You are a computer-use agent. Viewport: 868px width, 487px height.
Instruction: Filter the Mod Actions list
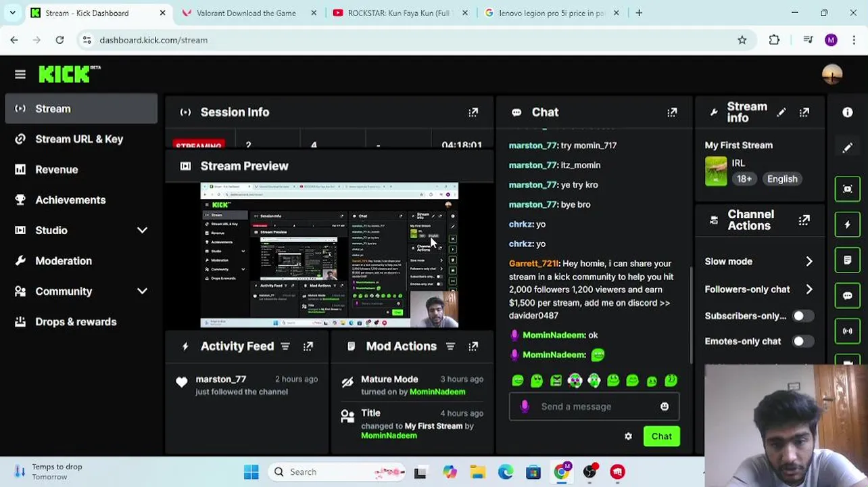tap(450, 346)
